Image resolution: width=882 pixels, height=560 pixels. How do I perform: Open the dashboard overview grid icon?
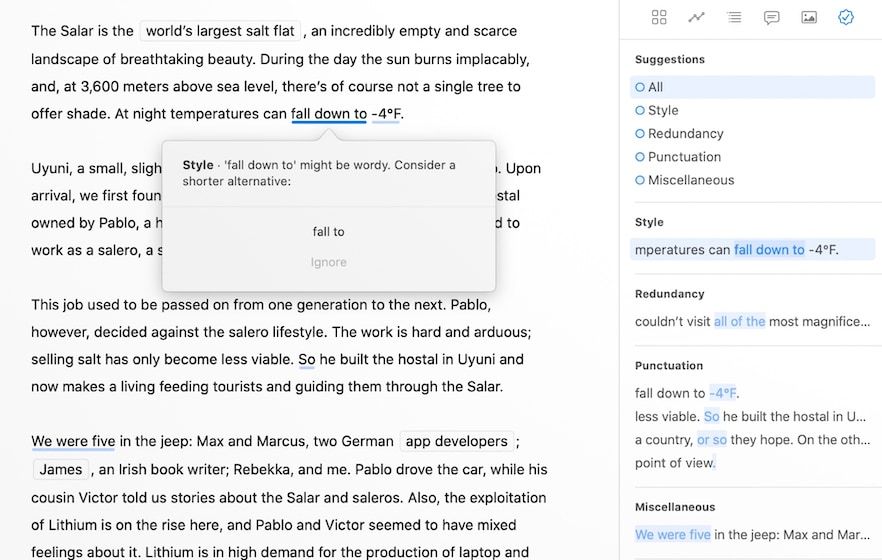658,17
